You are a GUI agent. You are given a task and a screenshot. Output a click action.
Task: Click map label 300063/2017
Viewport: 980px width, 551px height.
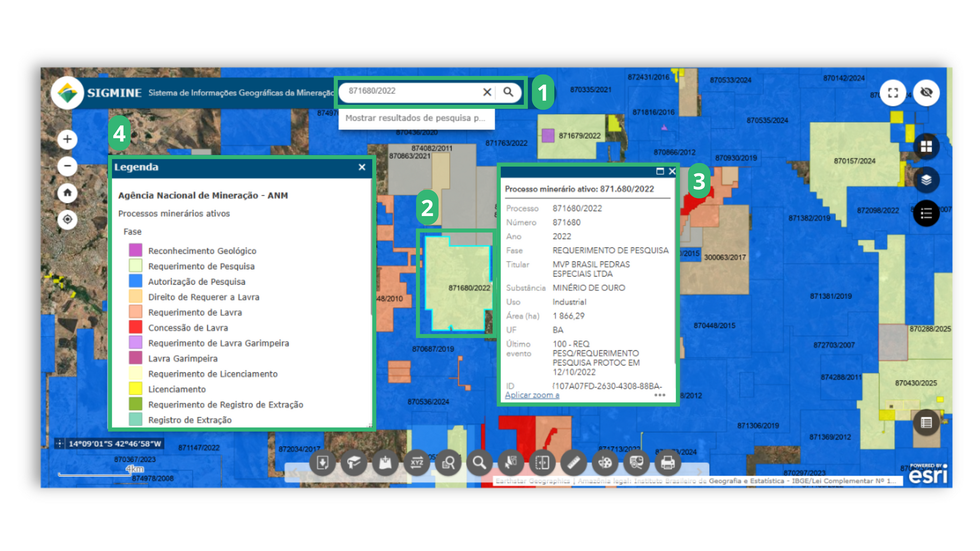click(725, 257)
